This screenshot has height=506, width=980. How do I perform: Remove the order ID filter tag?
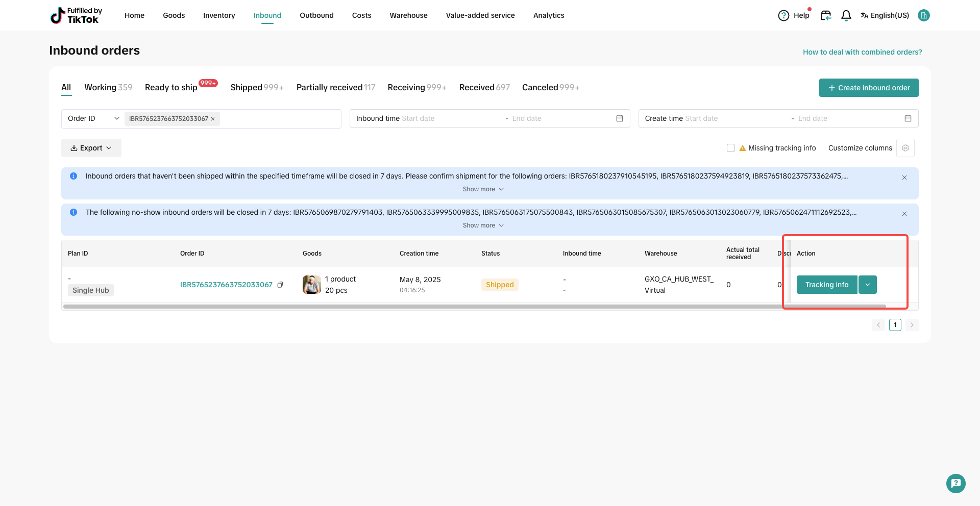213,119
